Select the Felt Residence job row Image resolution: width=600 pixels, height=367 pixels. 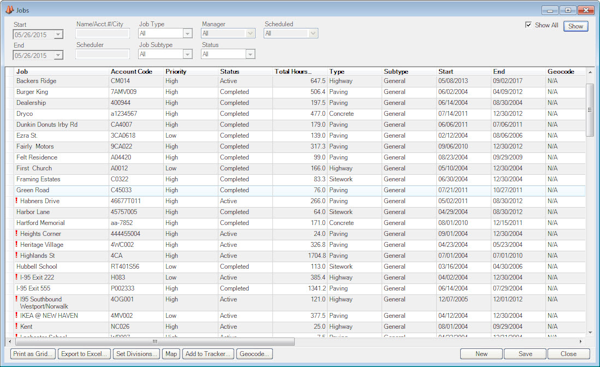pos(300,157)
